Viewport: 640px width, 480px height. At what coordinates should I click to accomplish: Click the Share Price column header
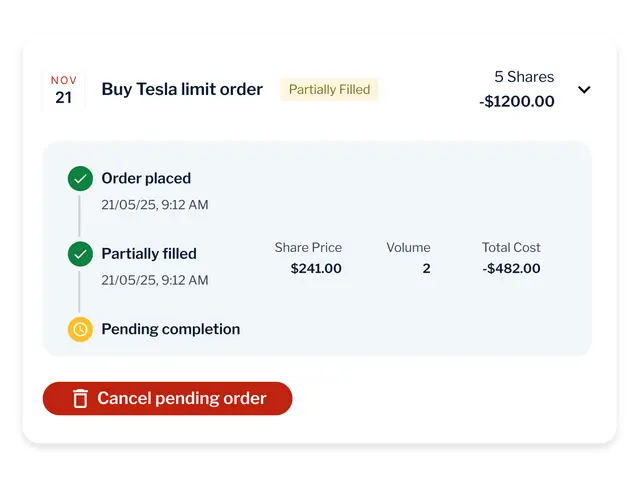tap(308, 247)
